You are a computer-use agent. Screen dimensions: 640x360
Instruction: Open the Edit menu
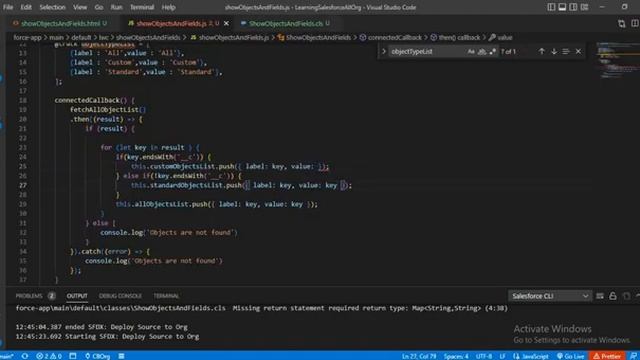coord(26,7)
